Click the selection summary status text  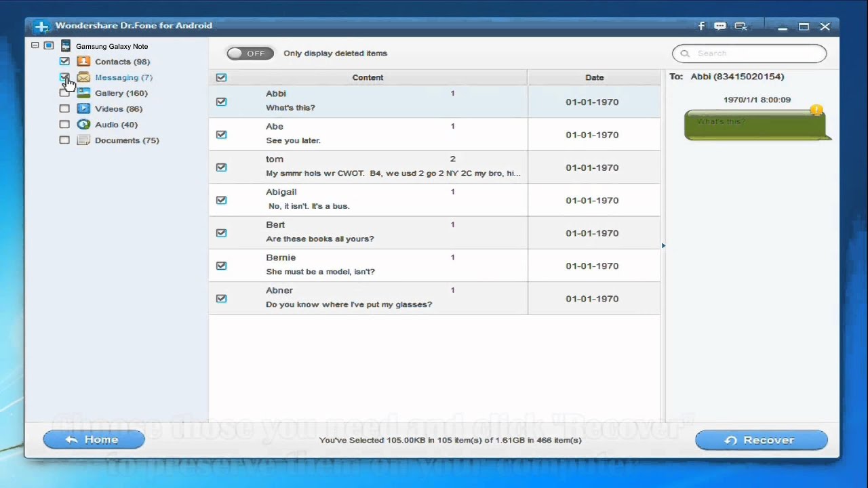coord(450,440)
